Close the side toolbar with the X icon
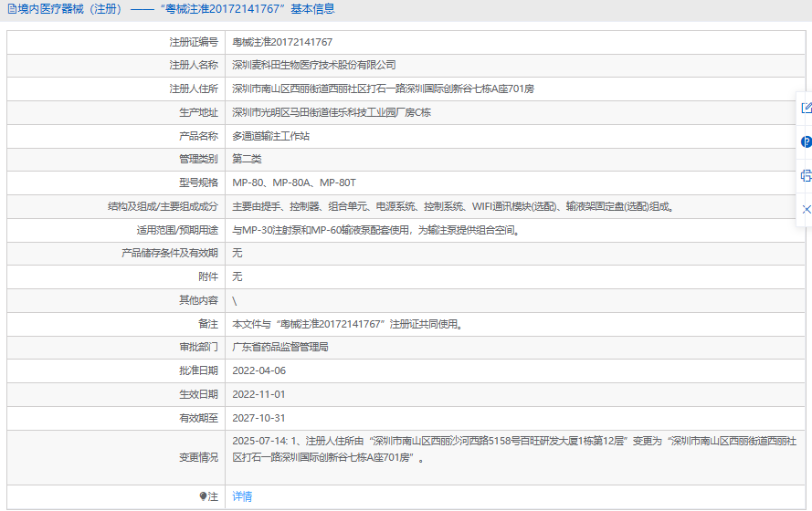 point(807,209)
